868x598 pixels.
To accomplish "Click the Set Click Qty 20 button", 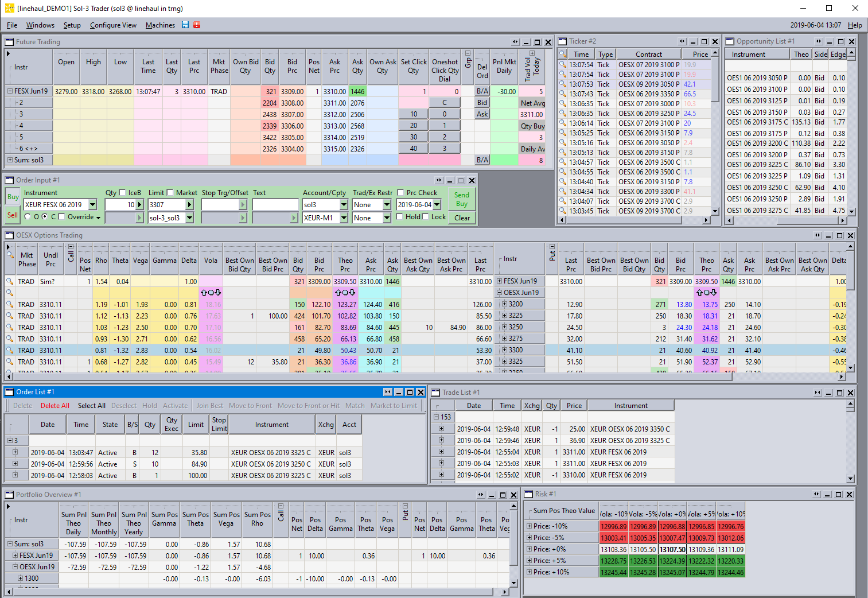I will (414, 126).
